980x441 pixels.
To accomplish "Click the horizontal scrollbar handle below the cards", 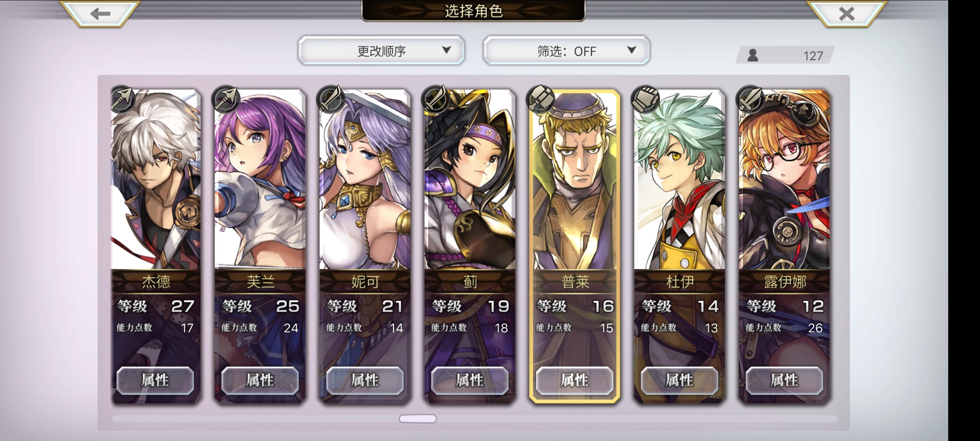I will [x=418, y=419].
